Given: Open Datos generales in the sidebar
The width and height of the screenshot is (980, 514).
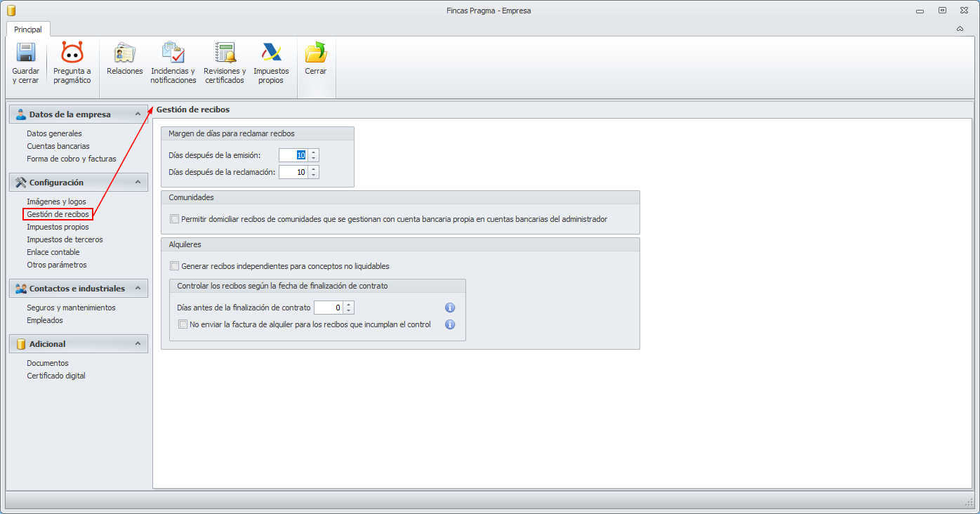Looking at the screenshot, I should tap(54, 133).
